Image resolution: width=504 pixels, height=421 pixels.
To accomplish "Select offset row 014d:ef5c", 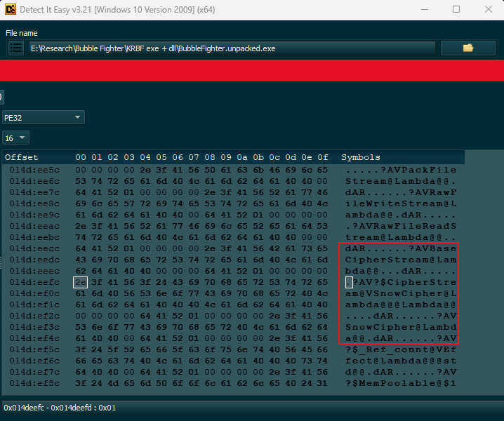I will click(x=34, y=349).
